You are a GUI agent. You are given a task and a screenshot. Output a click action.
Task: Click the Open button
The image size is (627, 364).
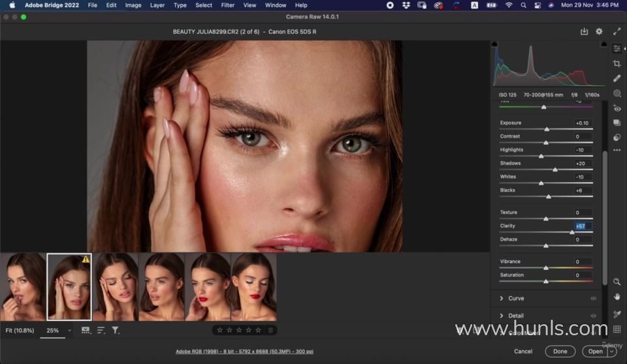click(x=595, y=351)
